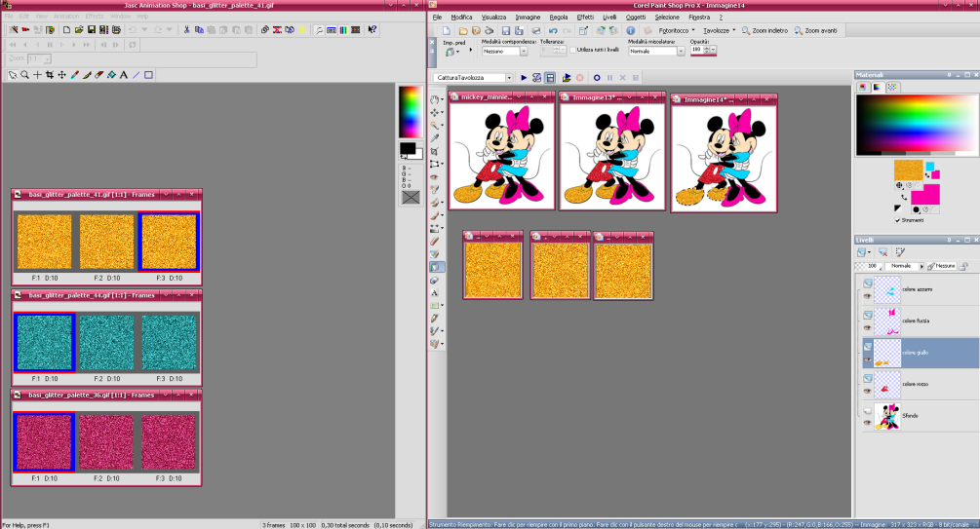Select the Flood Fill tool in Paint Shop Pro
Screen dimensions: 980x529
pos(434,267)
